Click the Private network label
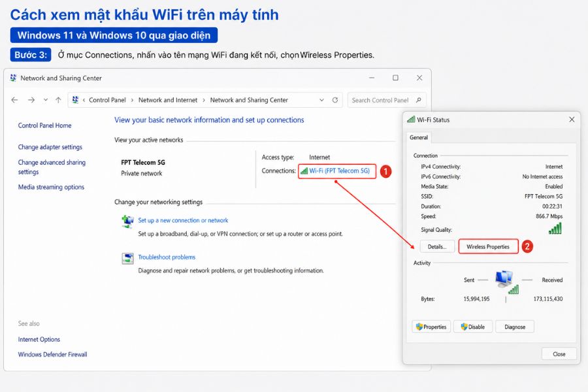This screenshot has height=392, width=588. (x=141, y=173)
